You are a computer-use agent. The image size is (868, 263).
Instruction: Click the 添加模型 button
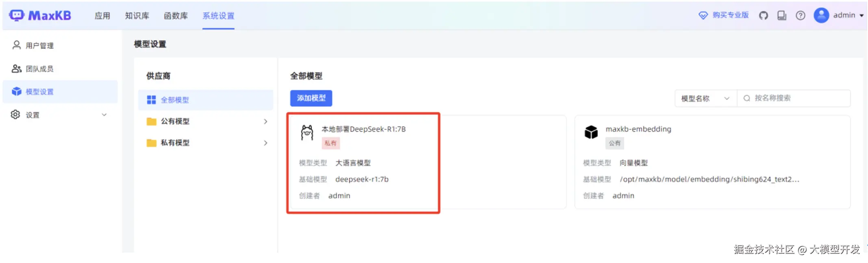coord(311,98)
